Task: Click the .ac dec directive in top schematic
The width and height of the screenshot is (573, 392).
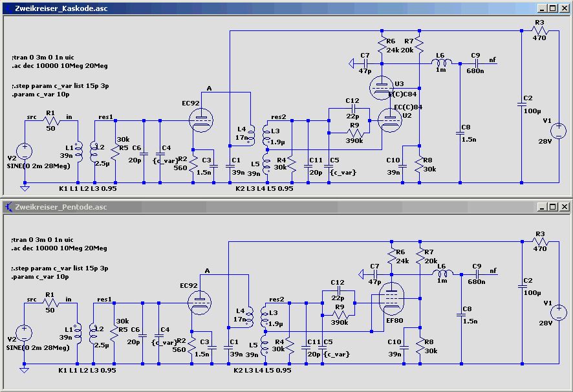Action: 59,66
